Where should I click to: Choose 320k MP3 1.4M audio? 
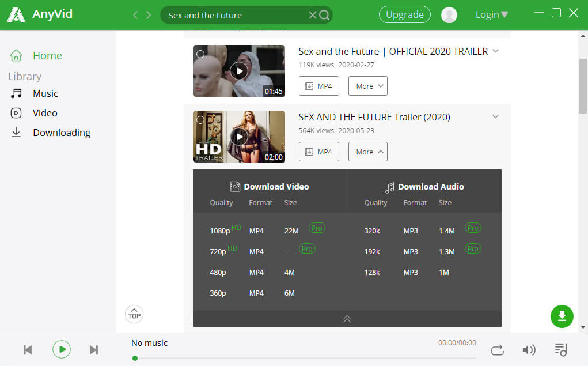click(x=423, y=230)
